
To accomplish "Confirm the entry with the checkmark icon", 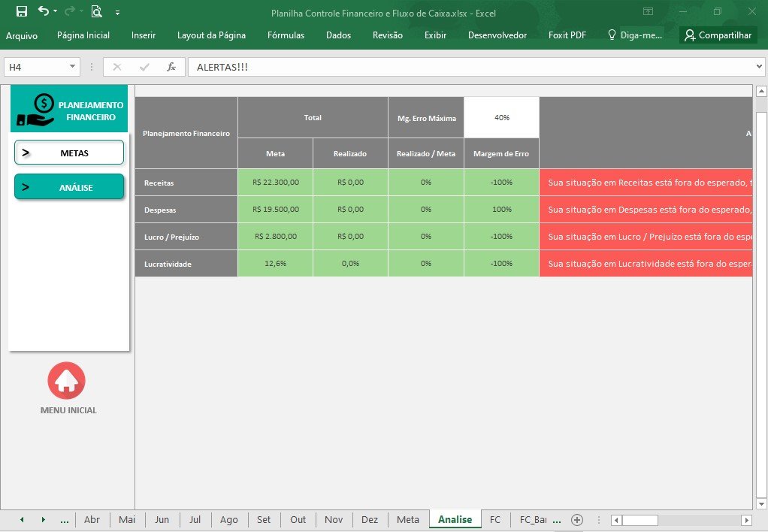I will [144, 67].
